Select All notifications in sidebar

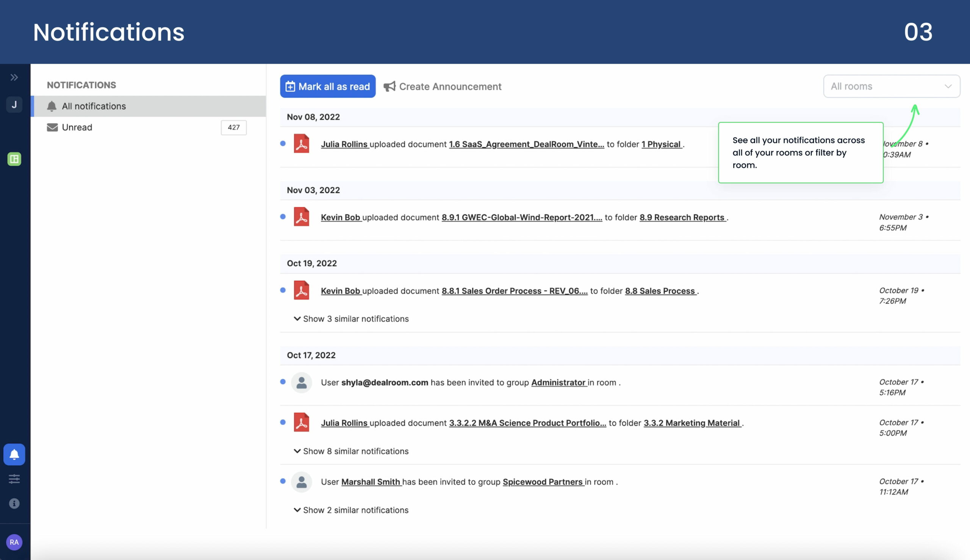94,106
